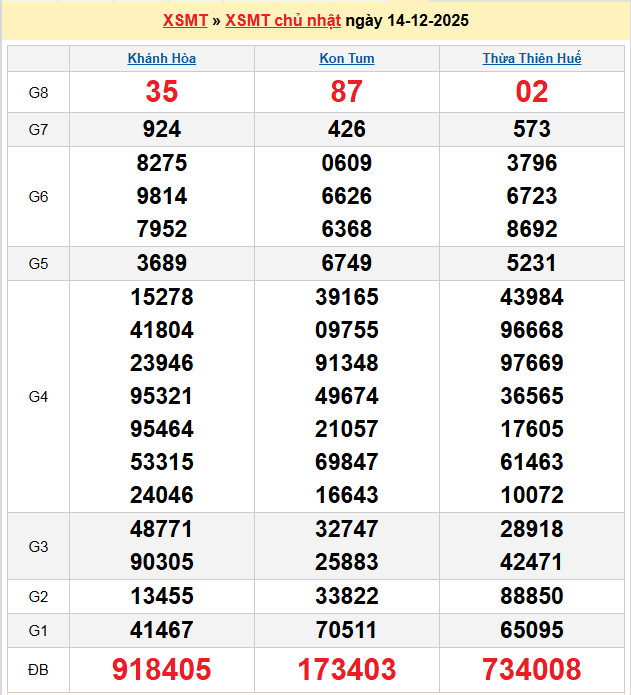Click the red G8 result 35
The height and width of the screenshot is (695, 631).
(162, 92)
